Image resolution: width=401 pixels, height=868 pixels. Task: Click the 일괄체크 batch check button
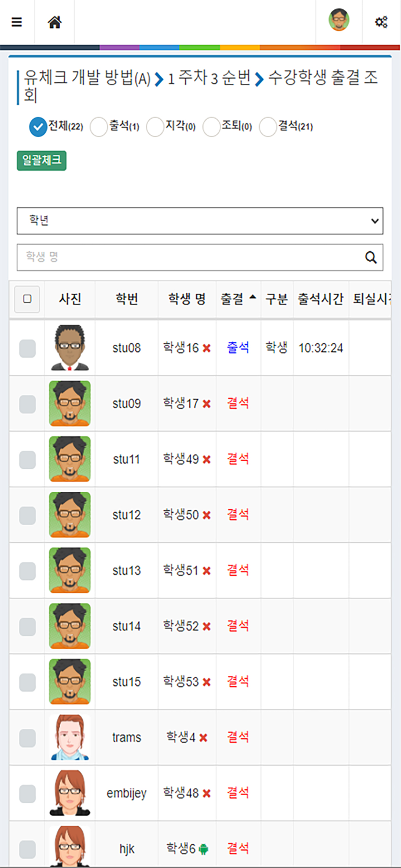coord(41,161)
